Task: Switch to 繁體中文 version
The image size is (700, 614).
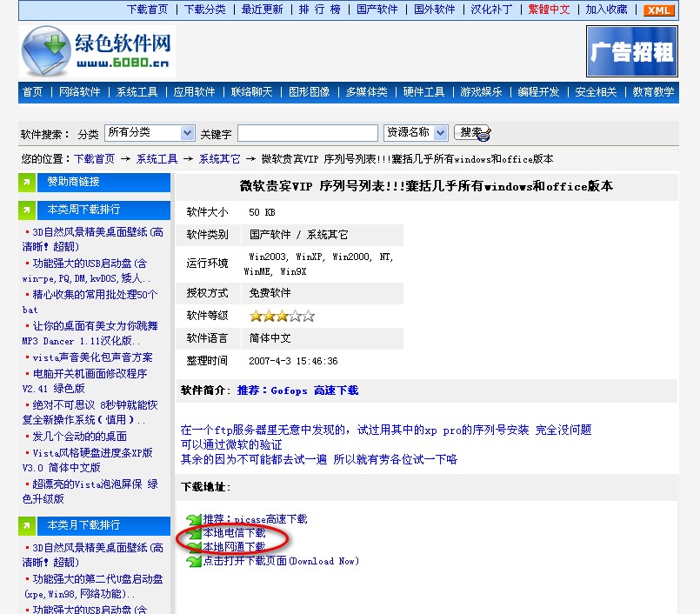Action: 549,10
